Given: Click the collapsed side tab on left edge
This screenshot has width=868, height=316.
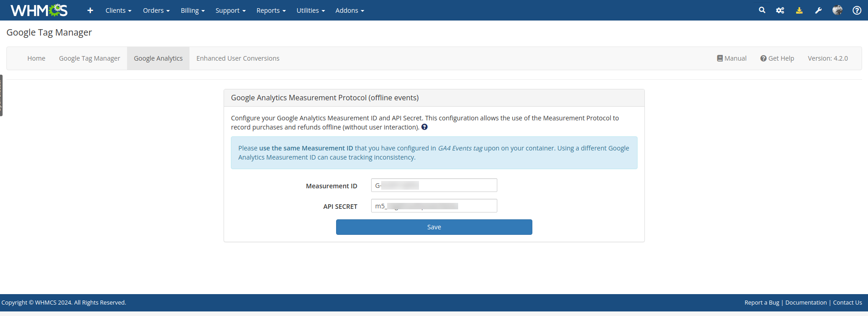Looking at the screenshot, I should [x=1, y=95].
